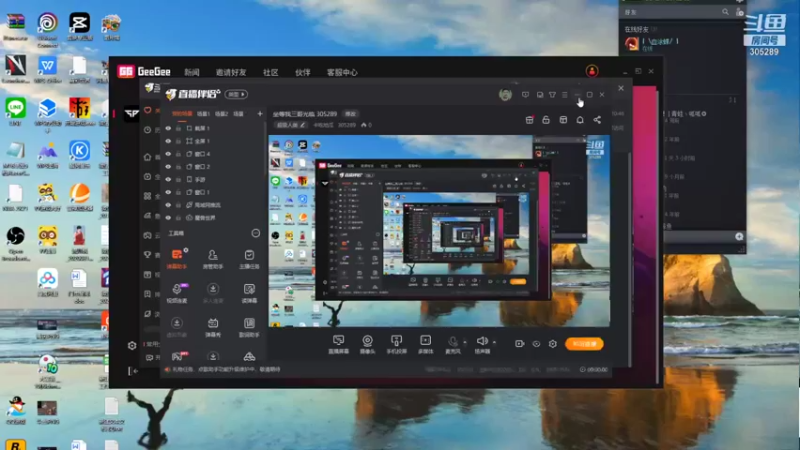Click the streamer avatar in the streaming title bar

pos(505,95)
